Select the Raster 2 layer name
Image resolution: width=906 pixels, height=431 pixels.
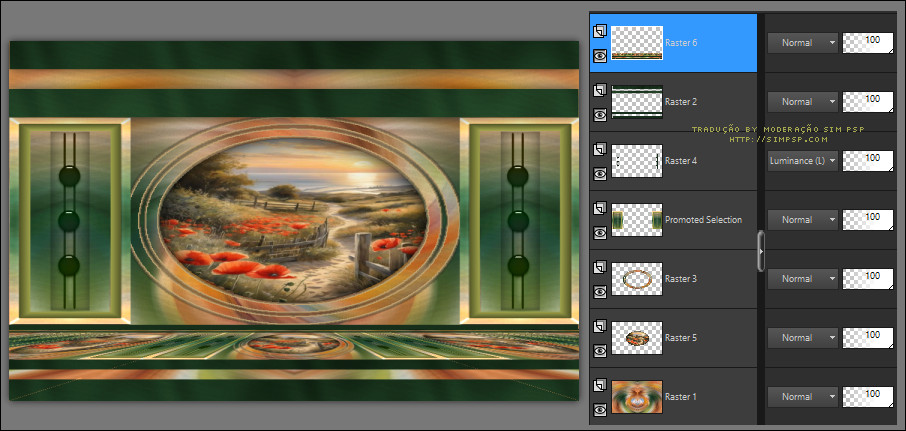[x=681, y=102]
